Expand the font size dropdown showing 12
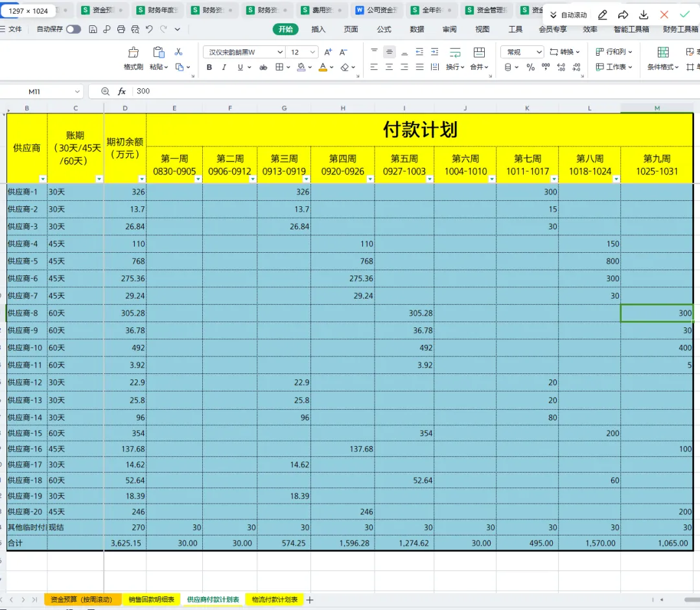Image resolution: width=700 pixels, height=610 pixels. point(312,53)
